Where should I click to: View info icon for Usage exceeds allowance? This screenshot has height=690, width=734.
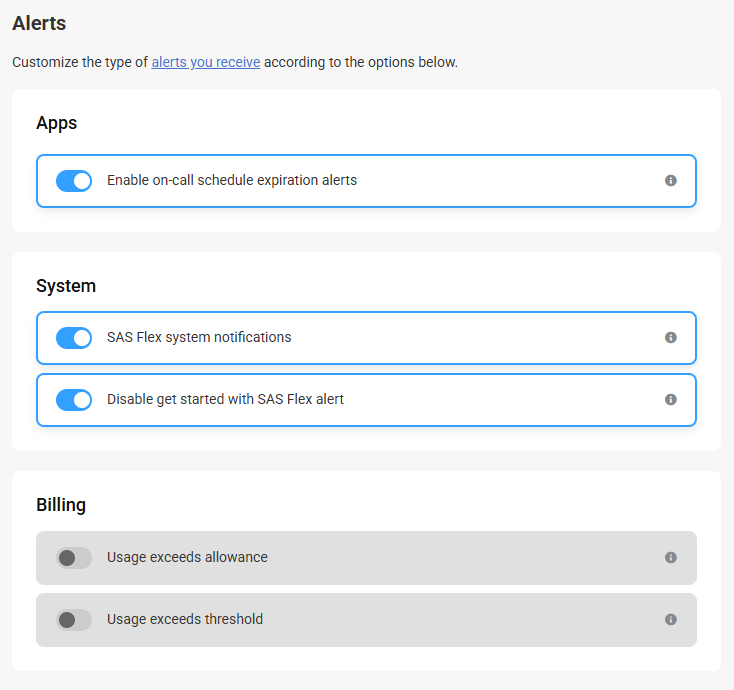pos(670,557)
